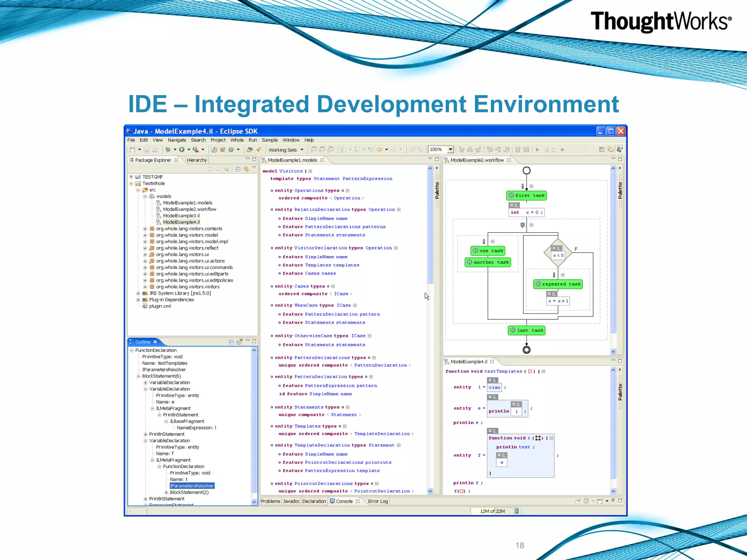Viewport: 747px width, 560px height.
Task: Click the Open Type folder icon
Action: coord(249,149)
